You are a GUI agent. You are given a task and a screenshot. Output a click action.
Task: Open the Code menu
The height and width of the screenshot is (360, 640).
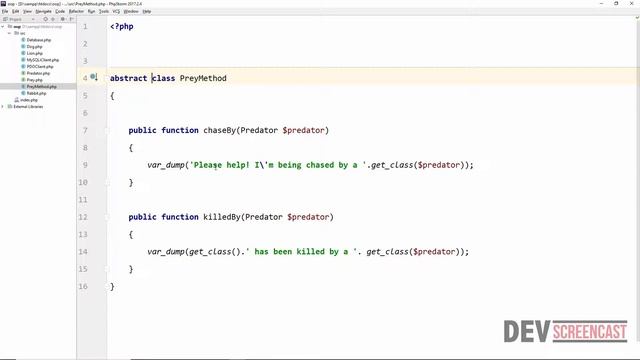coord(60,11)
